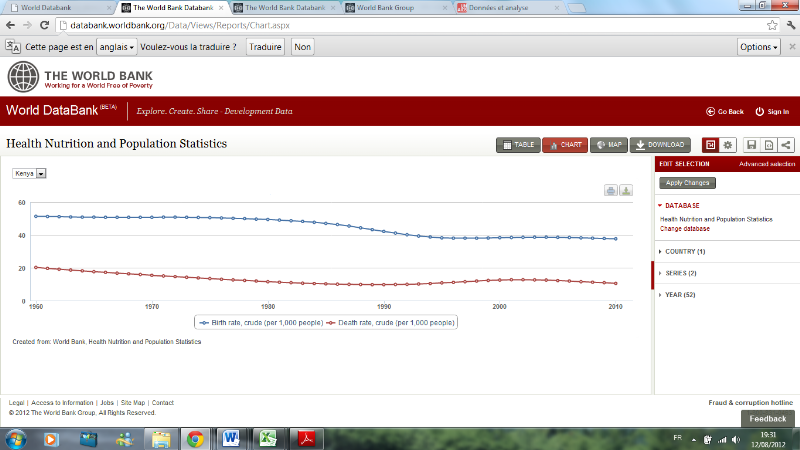Screen dimensions: 800x450
Task: Dismiss the translation bar
Action: pos(792,46)
